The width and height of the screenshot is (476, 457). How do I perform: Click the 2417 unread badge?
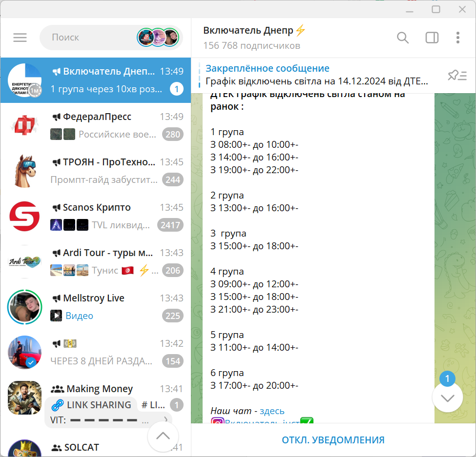170,225
